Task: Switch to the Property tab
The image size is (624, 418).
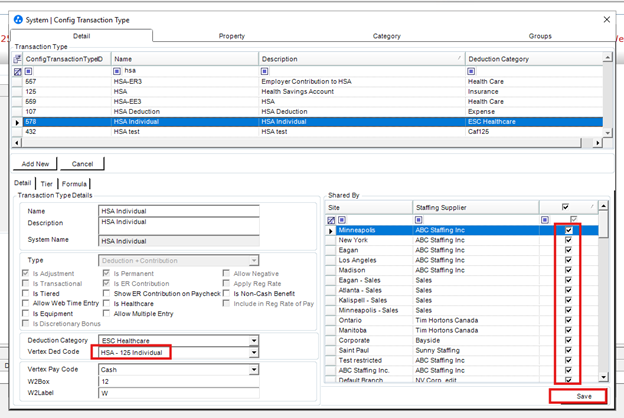Action: [232, 36]
